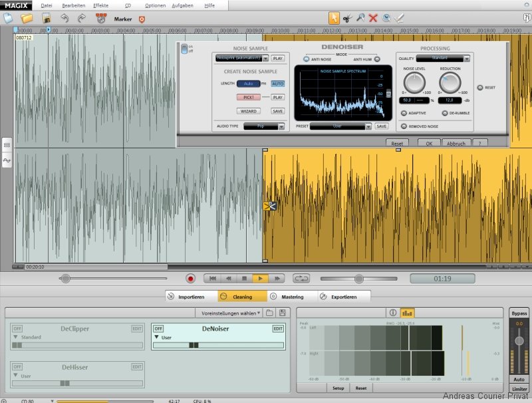Click the DeNoiser EDIT button
Viewport: 532px width, 403px height.
[x=278, y=329]
